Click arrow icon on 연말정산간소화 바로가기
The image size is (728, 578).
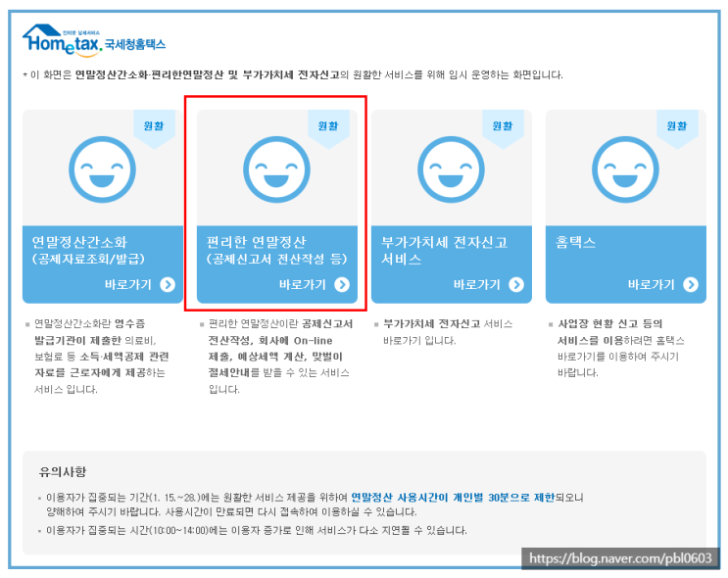168,284
